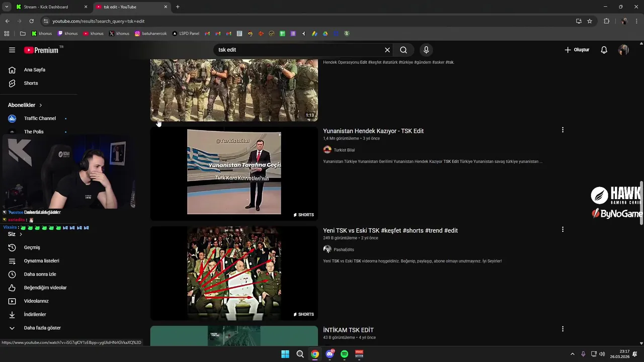
Task: Open İndirilenler in the sidebar
Action: tap(35, 314)
